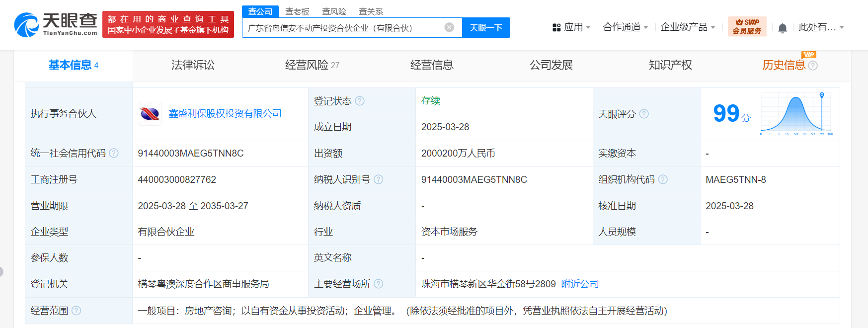Click the SVIP member service badge
Screen dimensions: 868x328
(747, 27)
